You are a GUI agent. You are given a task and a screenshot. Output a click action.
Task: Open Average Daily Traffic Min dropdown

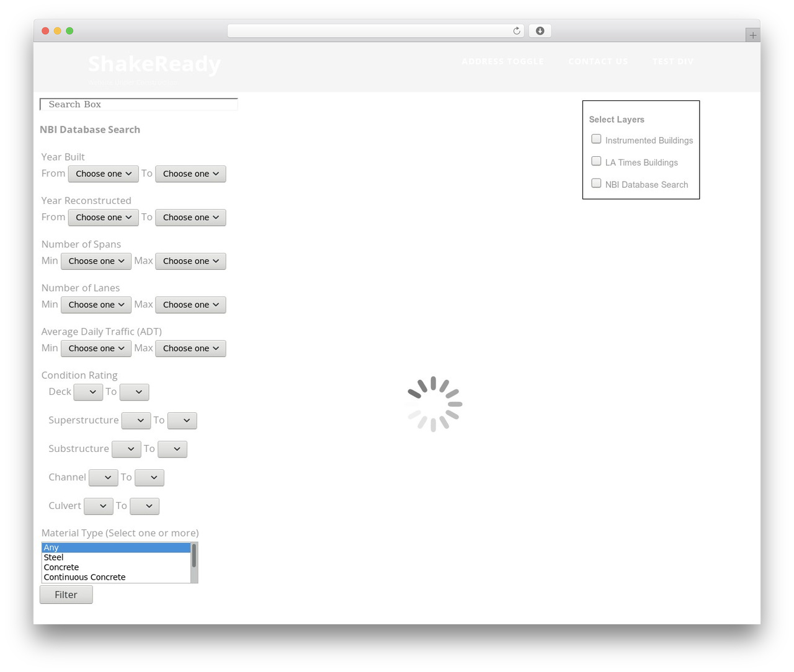[96, 348]
